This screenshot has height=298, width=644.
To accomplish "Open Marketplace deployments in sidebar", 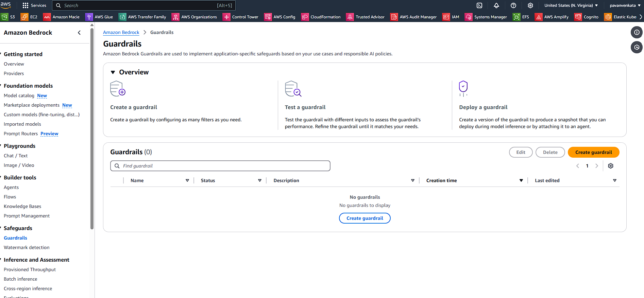I will point(32,105).
